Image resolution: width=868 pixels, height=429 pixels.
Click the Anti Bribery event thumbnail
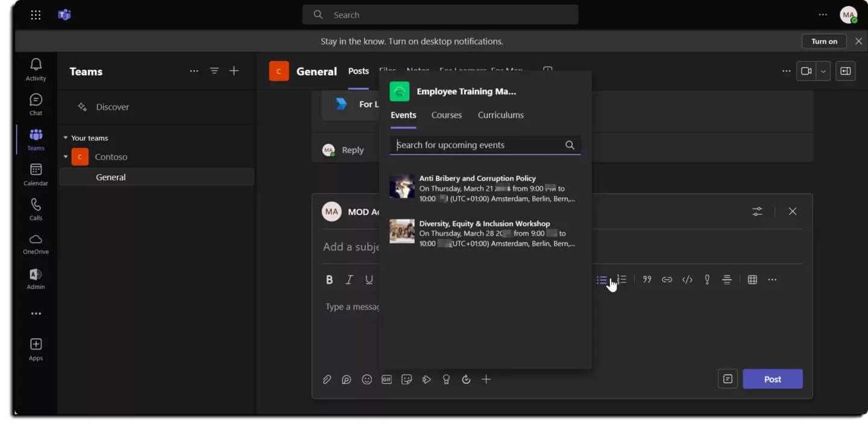click(x=402, y=186)
